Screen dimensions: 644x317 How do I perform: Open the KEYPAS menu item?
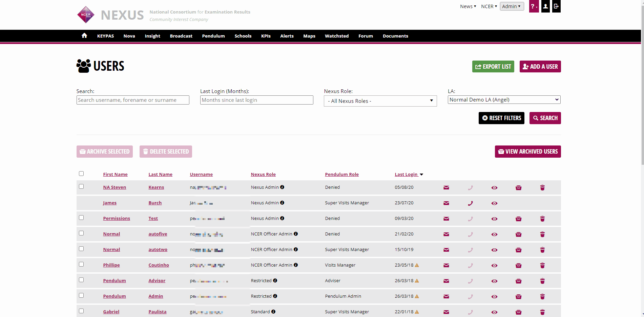click(105, 36)
